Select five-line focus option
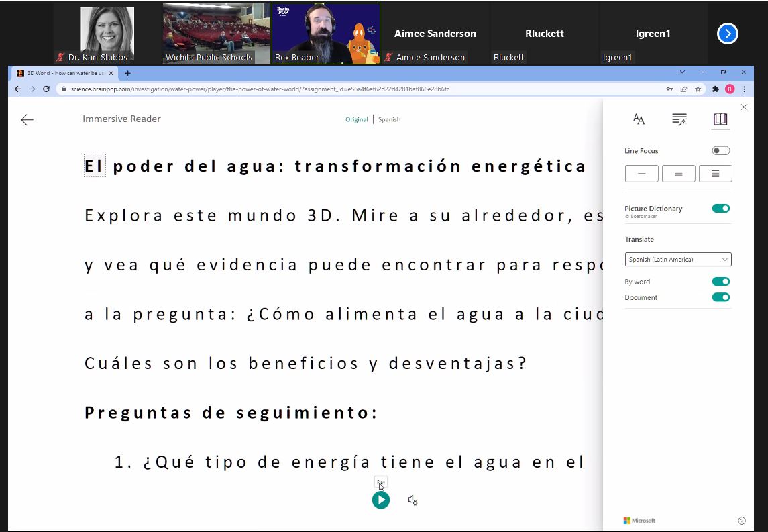Image resolution: width=768 pixels, height=532 pixels. click(715, 174)
